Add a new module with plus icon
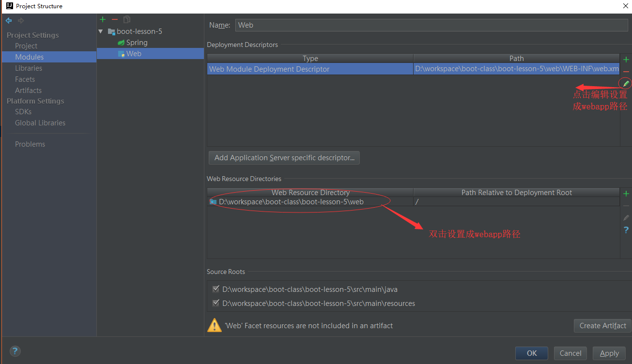 [x=103, y=19]
